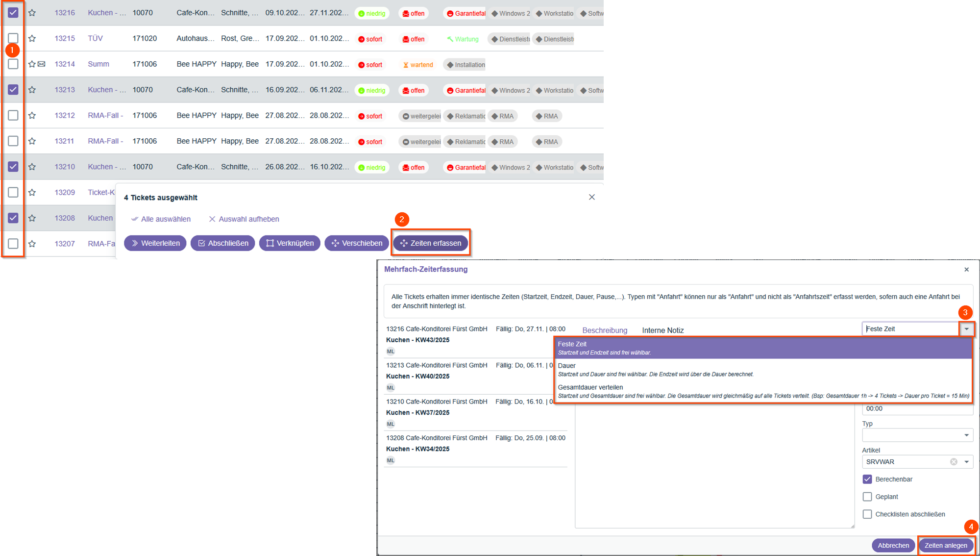Click ML avatar under ticket 13216

point(391,352)
